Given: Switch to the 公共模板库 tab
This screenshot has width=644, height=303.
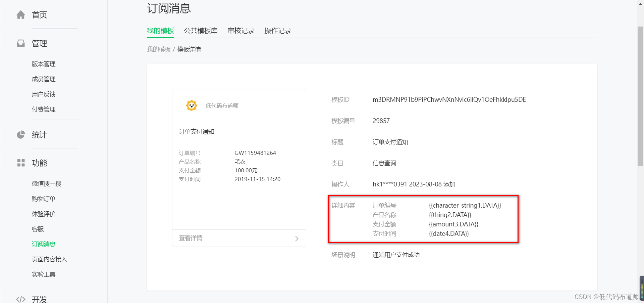Looking at the screenshot, I should coord(201,31).
